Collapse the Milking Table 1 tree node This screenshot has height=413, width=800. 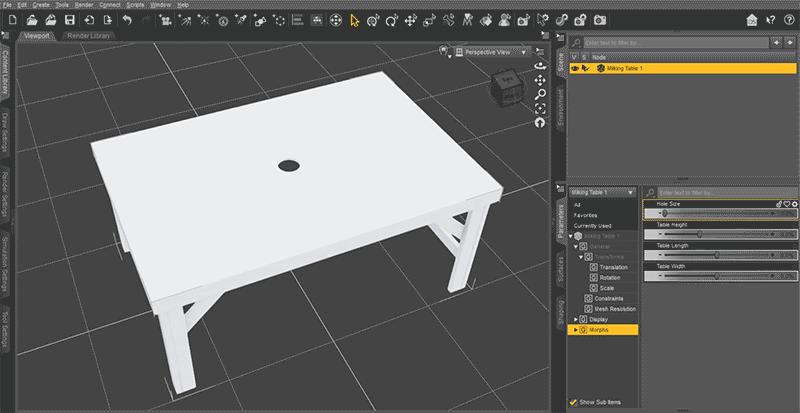tap(571, 236)
